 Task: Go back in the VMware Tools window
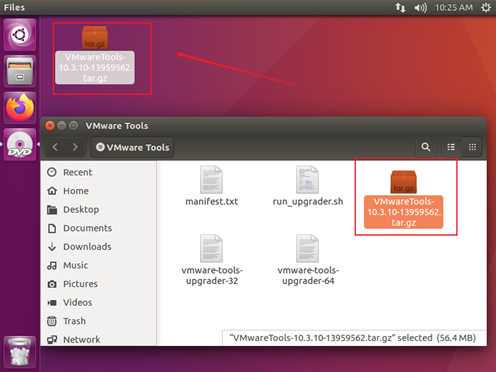tap(55, 147)
